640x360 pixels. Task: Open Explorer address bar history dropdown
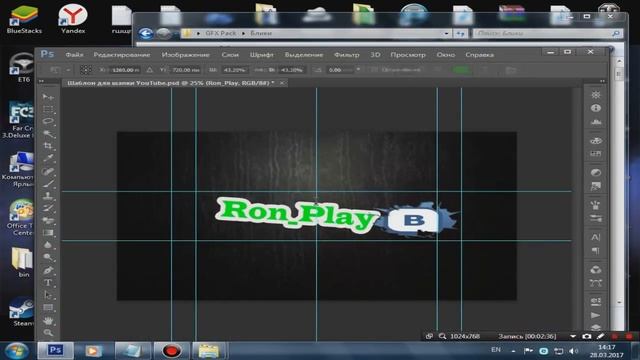click(x=446, y=33)
